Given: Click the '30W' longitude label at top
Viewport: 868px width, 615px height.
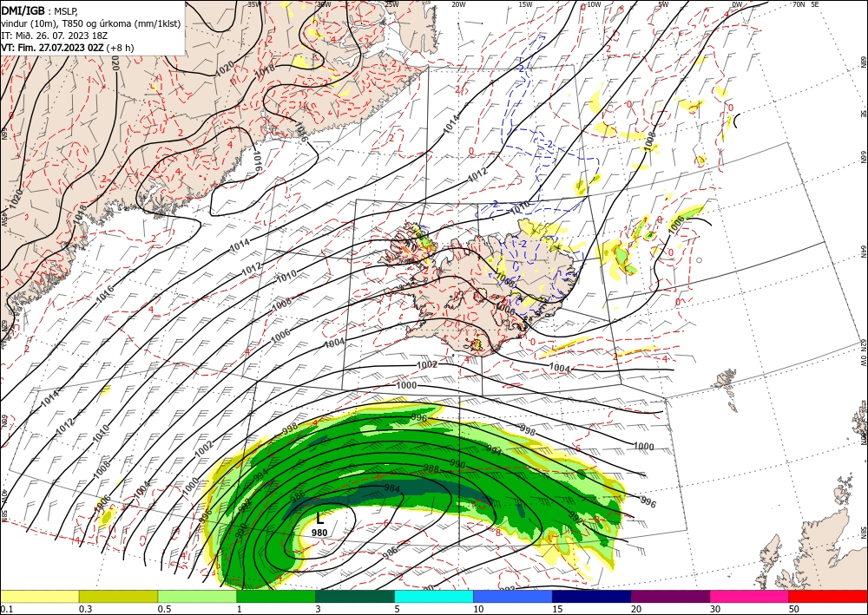Looking at the screenshot, I should [324, 4].
